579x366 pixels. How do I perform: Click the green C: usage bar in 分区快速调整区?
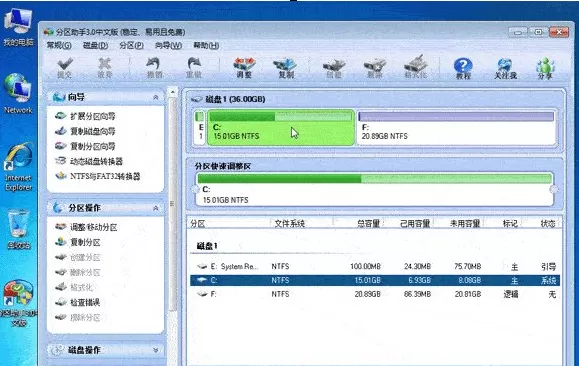pyautogui.click(x=374, y=179)
